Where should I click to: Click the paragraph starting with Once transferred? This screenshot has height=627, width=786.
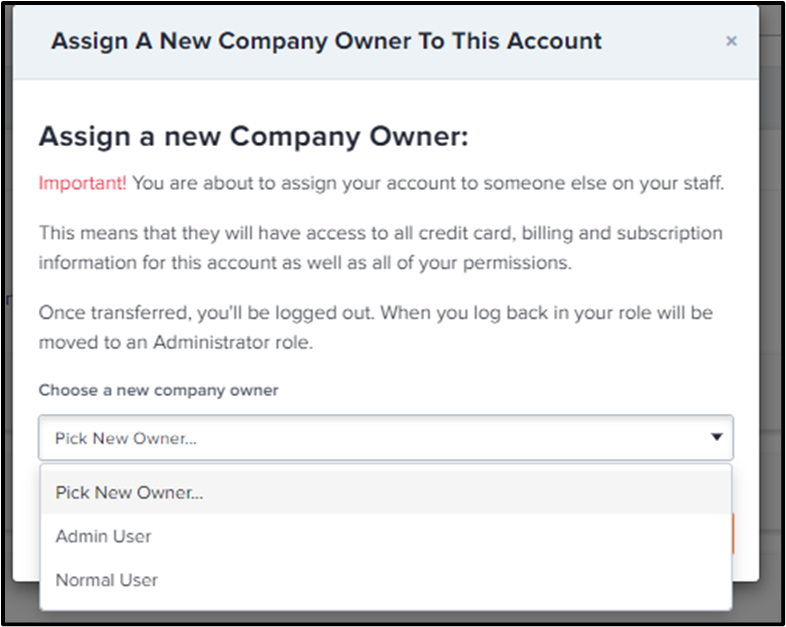coord(375,326)
